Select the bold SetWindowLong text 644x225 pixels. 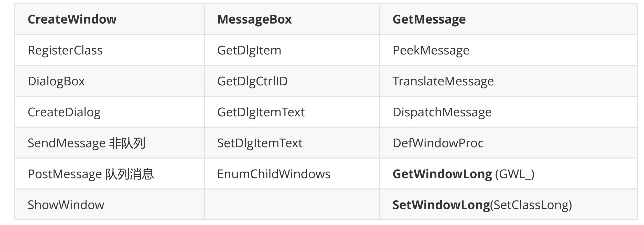441,205
